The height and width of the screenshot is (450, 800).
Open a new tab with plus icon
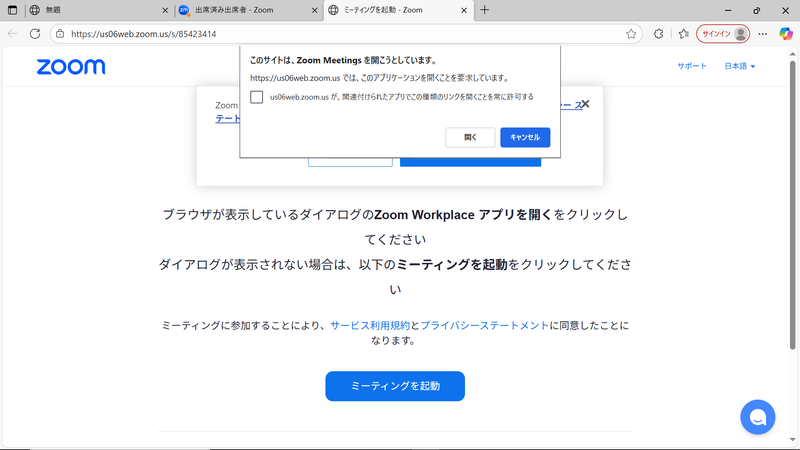click(x=485, y=10)
